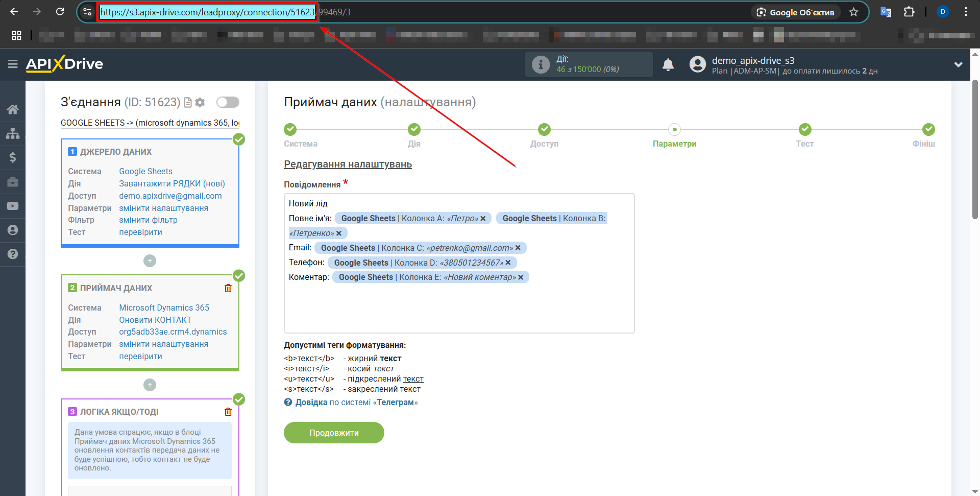Reload the current page
This screenshot has height=496, width=980.
tap(60, 12)
